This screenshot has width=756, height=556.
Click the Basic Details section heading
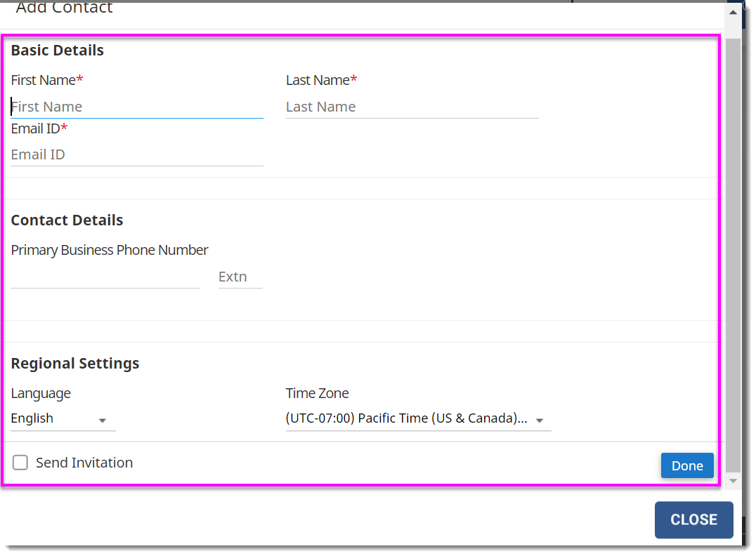coord(57,50)
